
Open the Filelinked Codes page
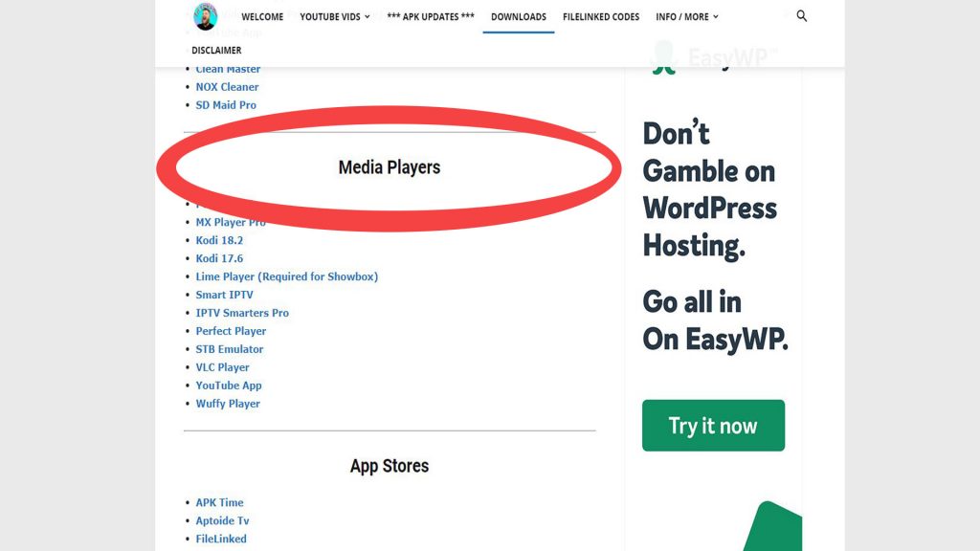pos(601,17)
